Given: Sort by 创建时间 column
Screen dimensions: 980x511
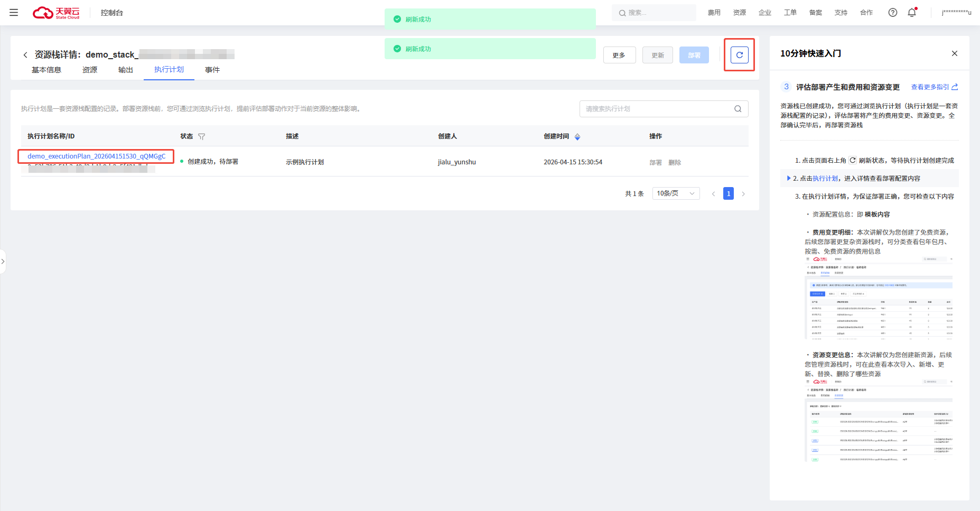Looking at the screenshot, I should (577, 136).
